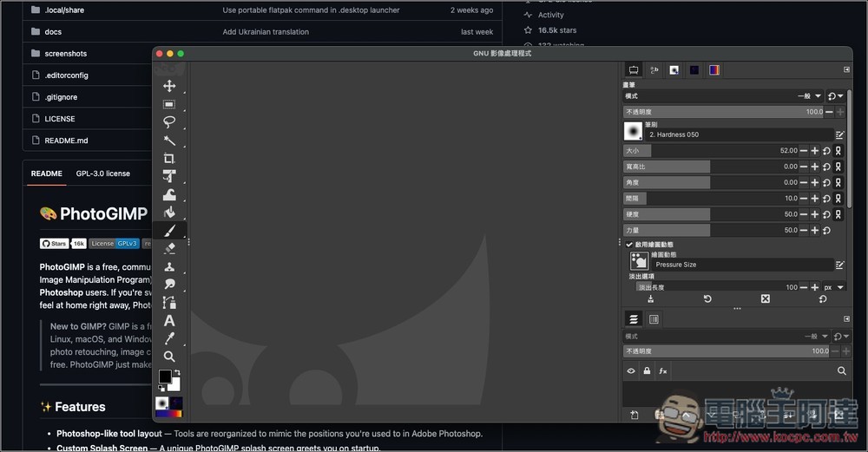The height and width of the screenshot is (452, 868).
Task: Toggle the layer lock header icon
Action: tap(647, 370)
